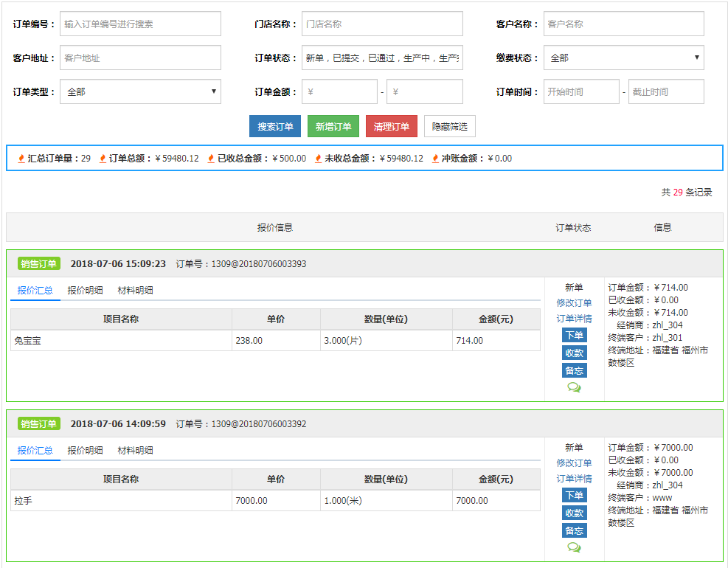Focus the 订单编号 search input
Image resolution: width=728 pixels, height=568 pixels.
pos(140,24)
